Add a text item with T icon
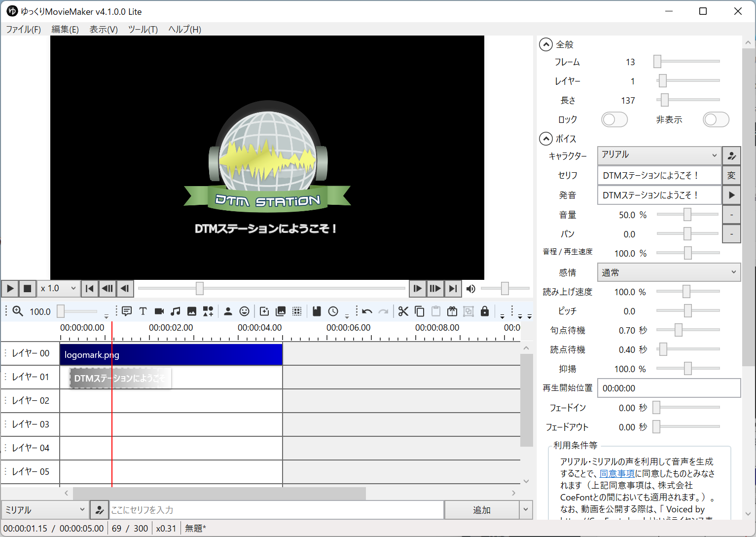Screen dimensions: 756x537 [143, 311]
